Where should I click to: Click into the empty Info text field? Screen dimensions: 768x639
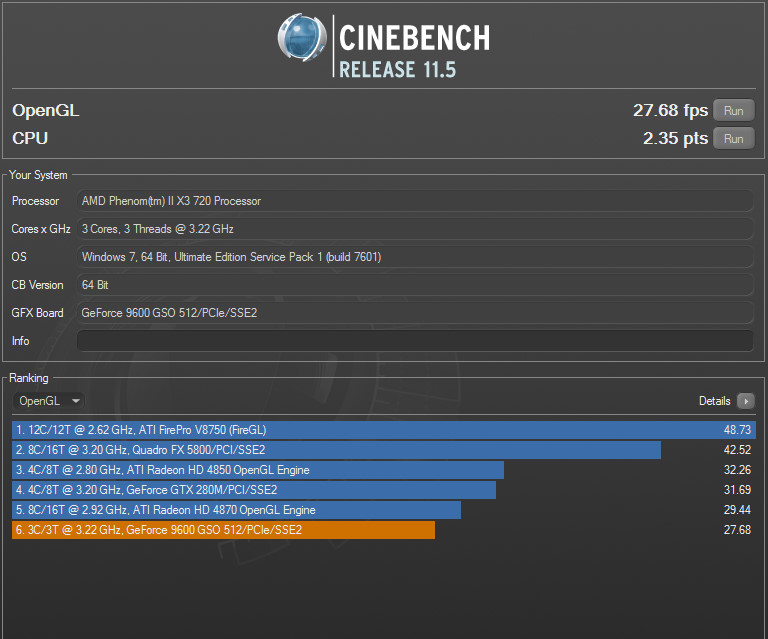(415, 341)
